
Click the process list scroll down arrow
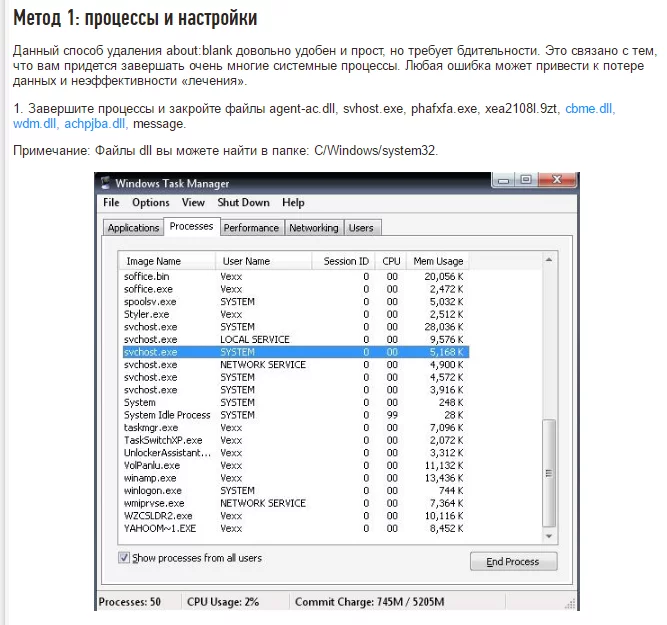point(549,536)
